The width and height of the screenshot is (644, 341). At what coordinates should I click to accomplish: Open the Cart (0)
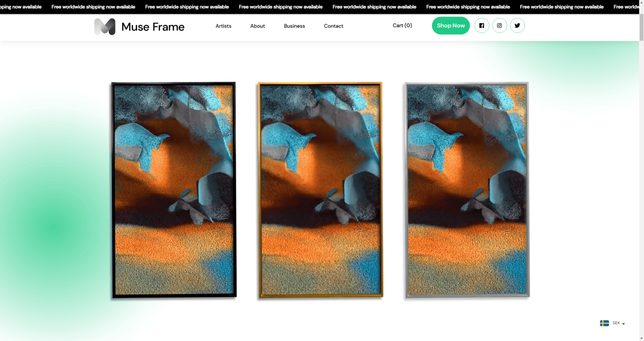[x=402, y=25]
